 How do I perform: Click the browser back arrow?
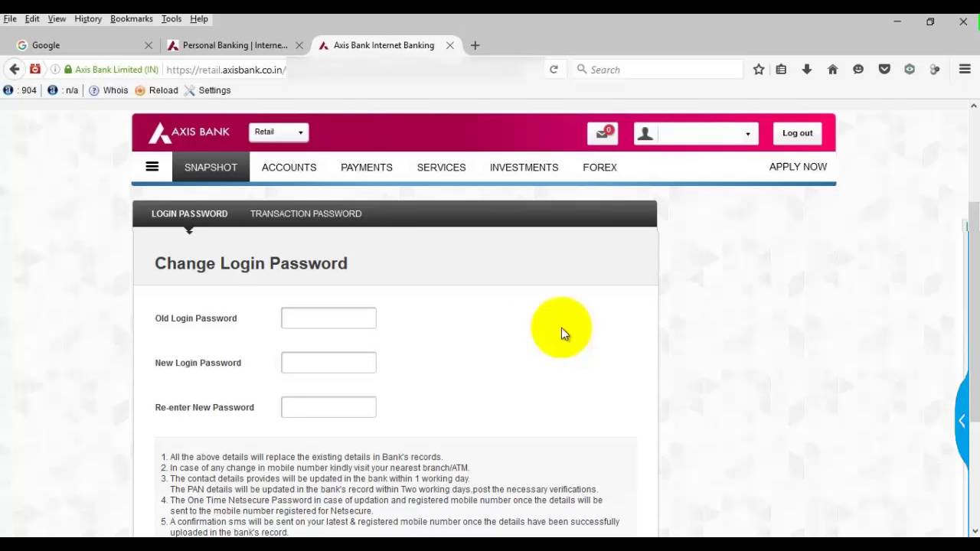[x=14, y=69]
